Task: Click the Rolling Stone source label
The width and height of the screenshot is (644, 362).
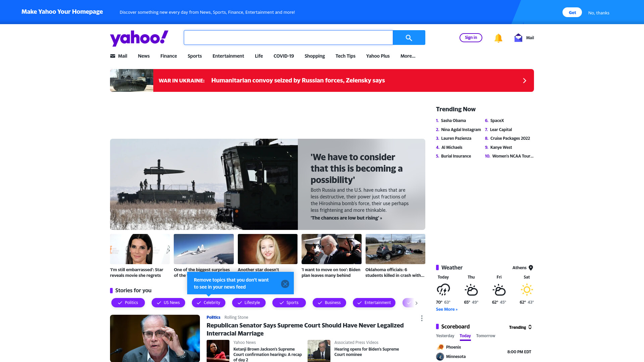Action: (x=236, y=317)
